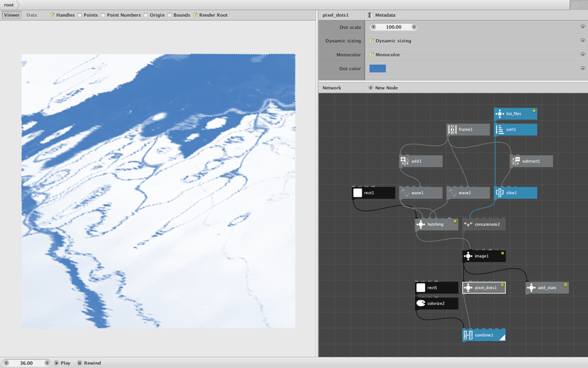Step frame number back with left arrow
588x368 pixels.
point(6,363)
